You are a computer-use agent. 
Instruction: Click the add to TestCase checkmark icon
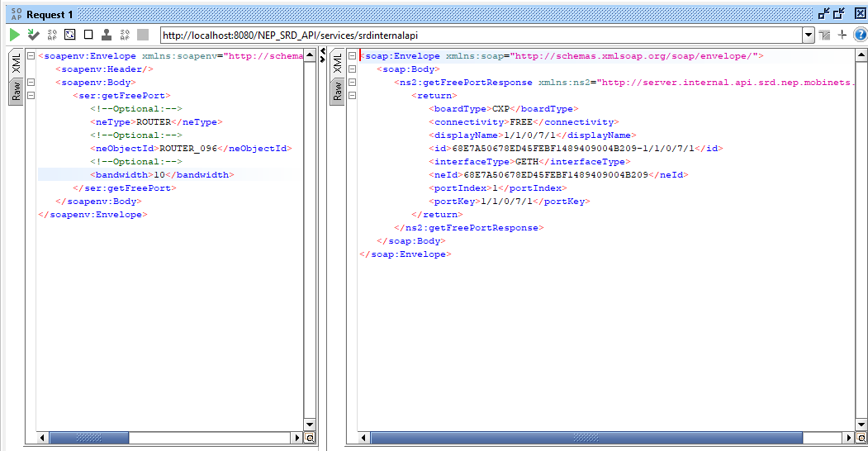33,35
